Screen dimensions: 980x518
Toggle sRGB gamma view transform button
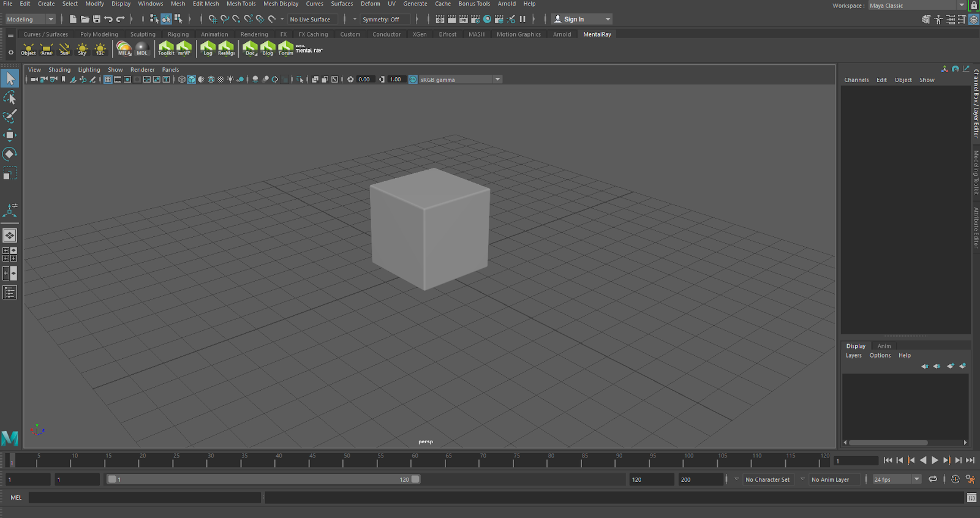pyautogui.click(x=413, y=80)
